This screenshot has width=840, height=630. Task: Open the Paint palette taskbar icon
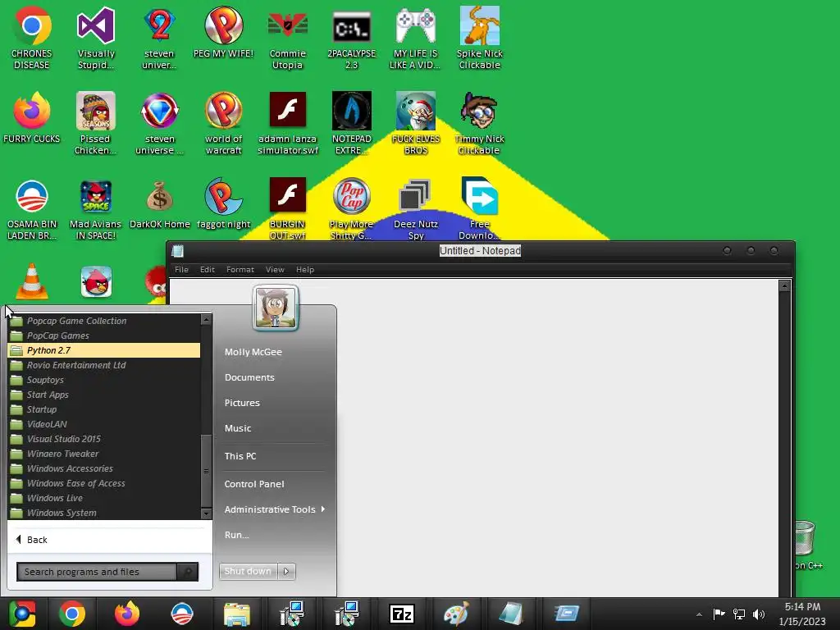[x=456, y=614]
